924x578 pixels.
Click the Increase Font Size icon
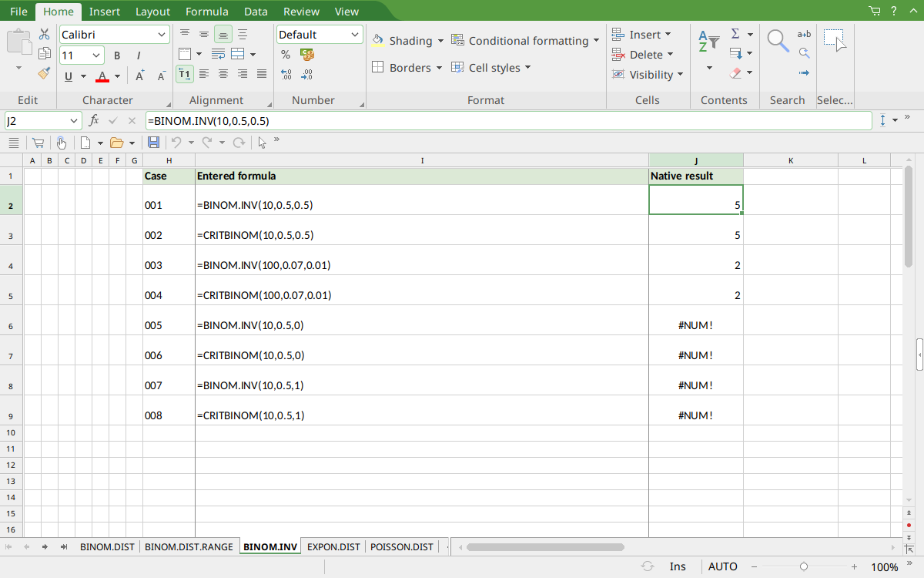[140, 76]
